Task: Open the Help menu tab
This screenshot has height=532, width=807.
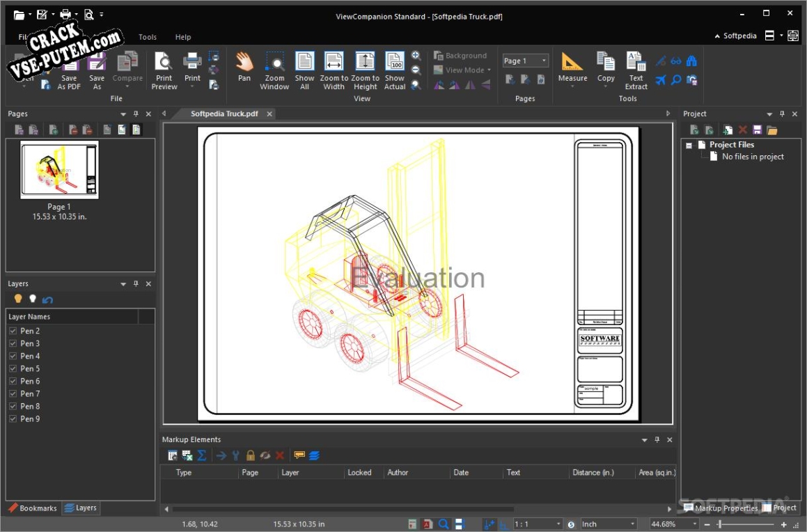Action: (182, 37)
